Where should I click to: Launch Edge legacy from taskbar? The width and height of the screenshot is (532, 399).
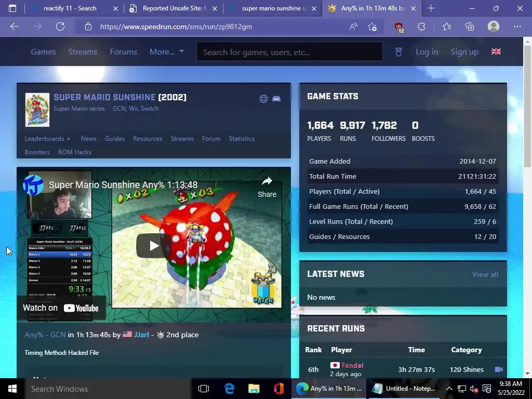tap(229, 389)
